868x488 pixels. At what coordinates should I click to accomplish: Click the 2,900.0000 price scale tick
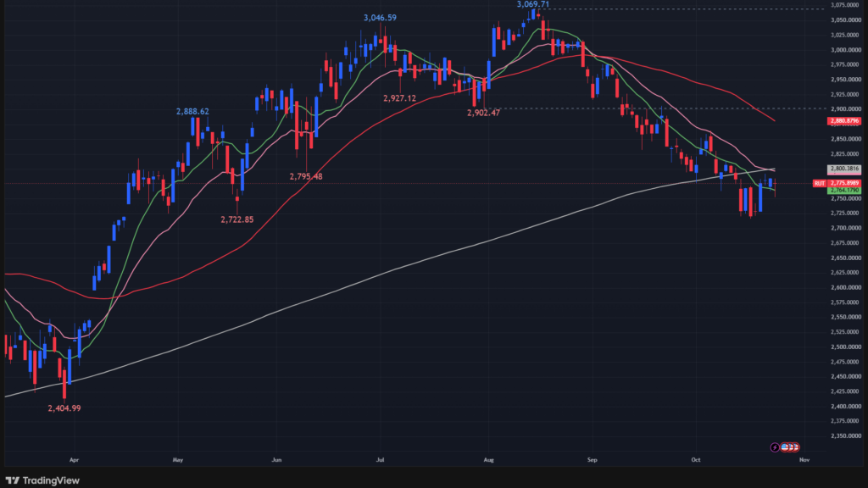click(845, 109)
